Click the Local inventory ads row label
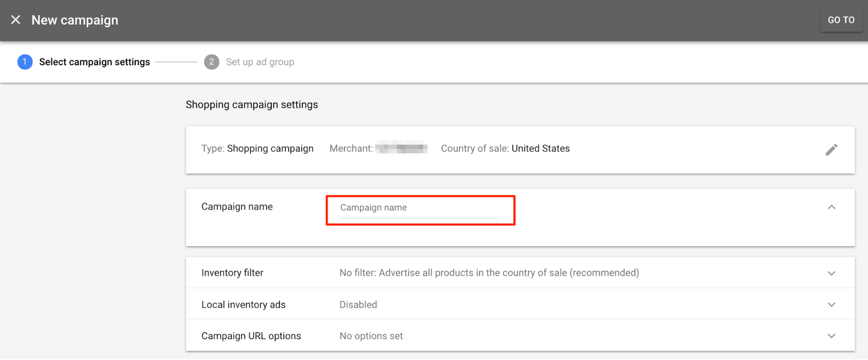 click(x=243, y=305)
